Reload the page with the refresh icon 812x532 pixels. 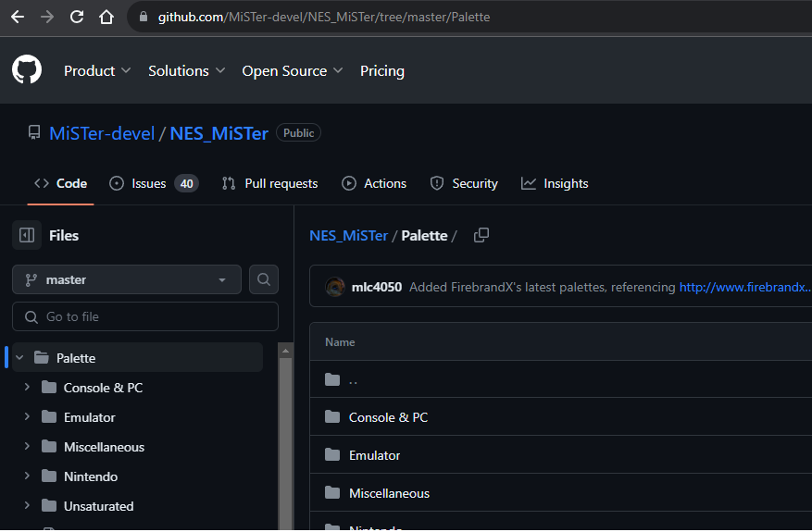click(77, 17)
